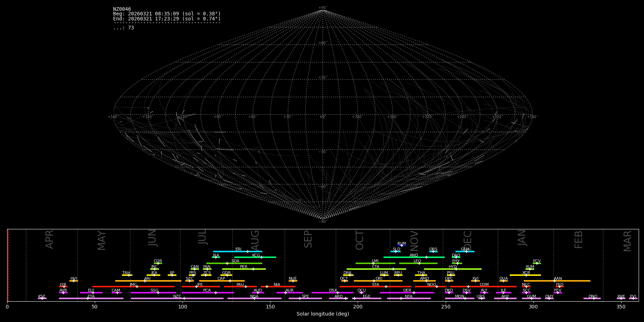
Task: Click the ETA shower label
Action: [91, 297]
